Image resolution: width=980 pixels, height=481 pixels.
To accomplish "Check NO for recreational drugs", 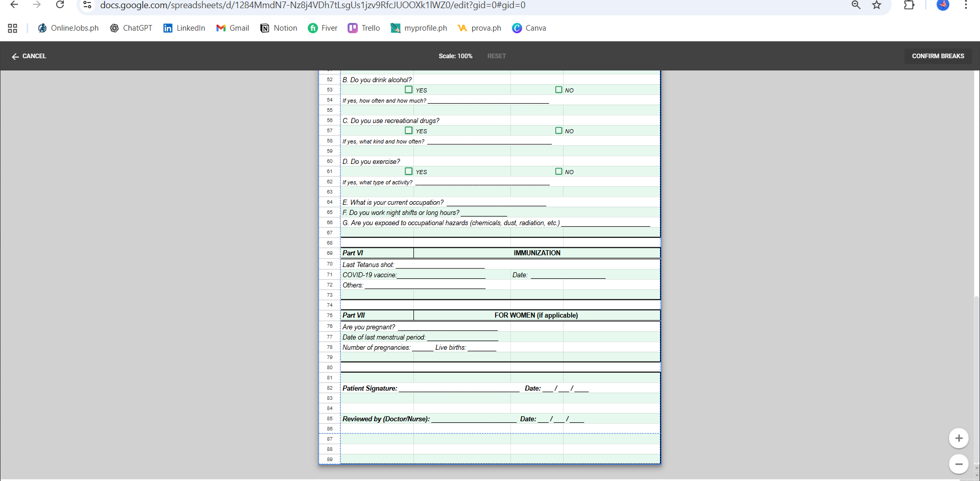I will pos(558,131).
